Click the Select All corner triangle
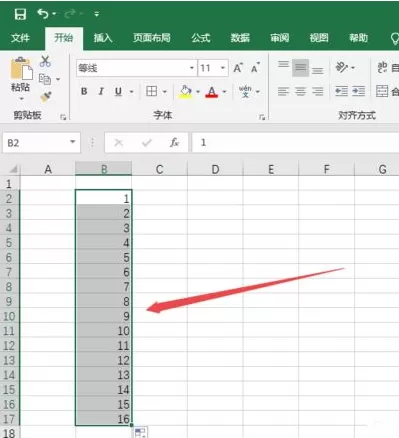 (x=13, y=169)
